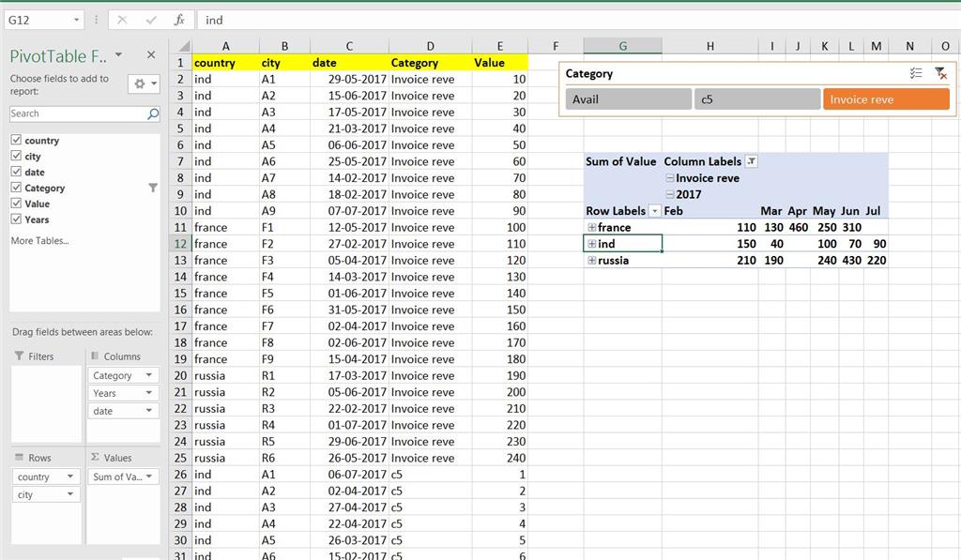Select column G header
961x560 pixels.
[x=623, y=46]
